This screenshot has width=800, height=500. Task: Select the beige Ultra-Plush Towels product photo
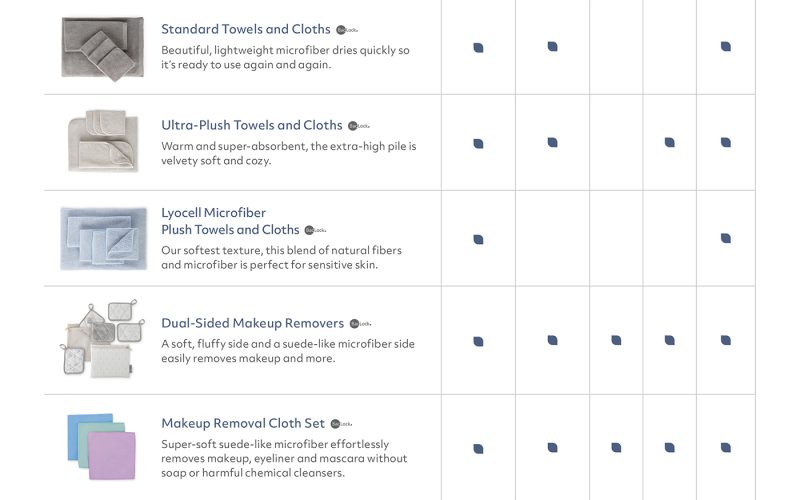pos(102,141)
